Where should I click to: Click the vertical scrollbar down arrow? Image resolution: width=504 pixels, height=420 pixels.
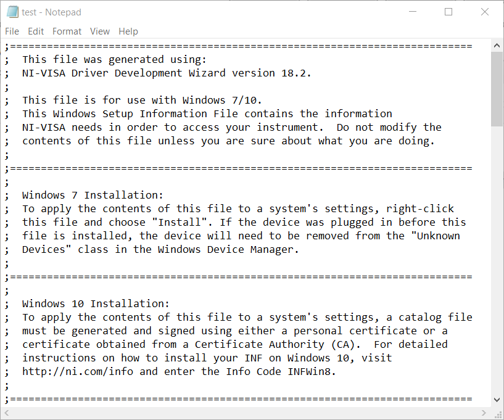[x=497, y=400]
